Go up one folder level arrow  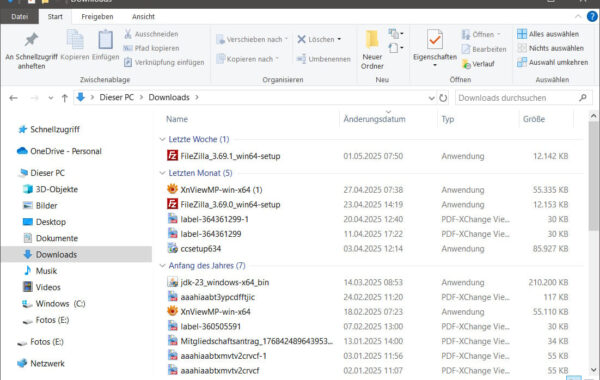point(64,98)
